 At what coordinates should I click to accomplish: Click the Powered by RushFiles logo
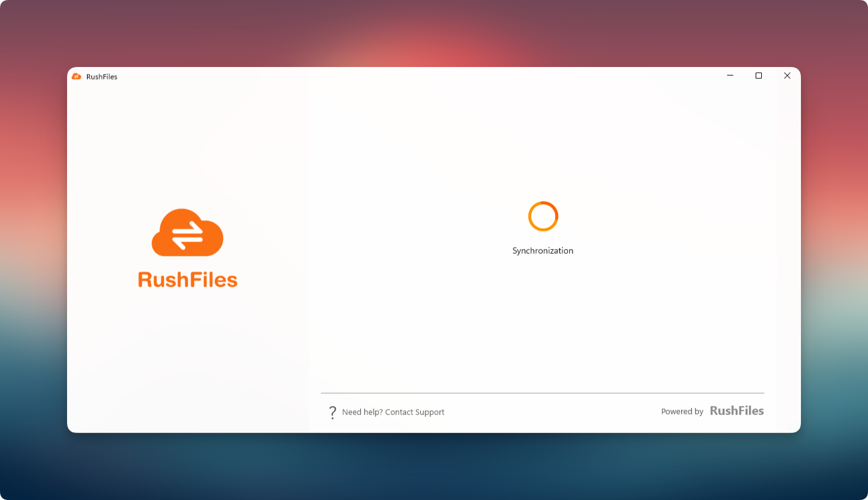737,411
